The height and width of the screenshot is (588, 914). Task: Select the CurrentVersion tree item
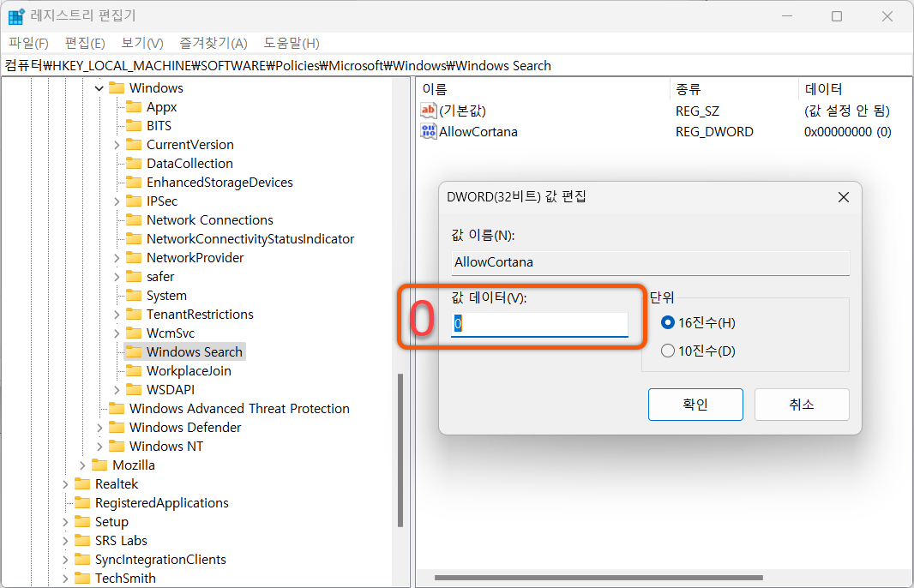[x=190, y=145]
